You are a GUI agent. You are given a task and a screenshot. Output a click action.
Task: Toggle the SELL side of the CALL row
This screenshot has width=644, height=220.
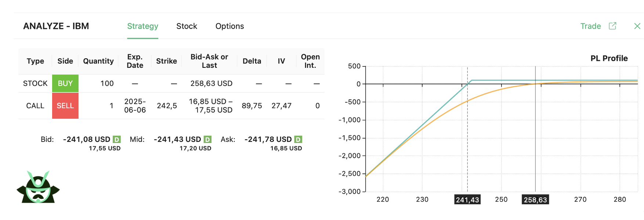(65, 106)
